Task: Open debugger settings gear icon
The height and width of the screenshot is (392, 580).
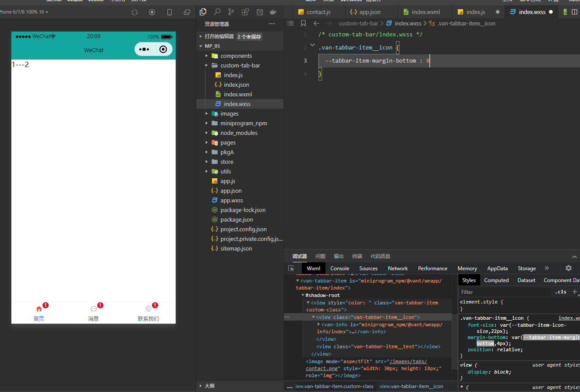Action: [569, 268]
